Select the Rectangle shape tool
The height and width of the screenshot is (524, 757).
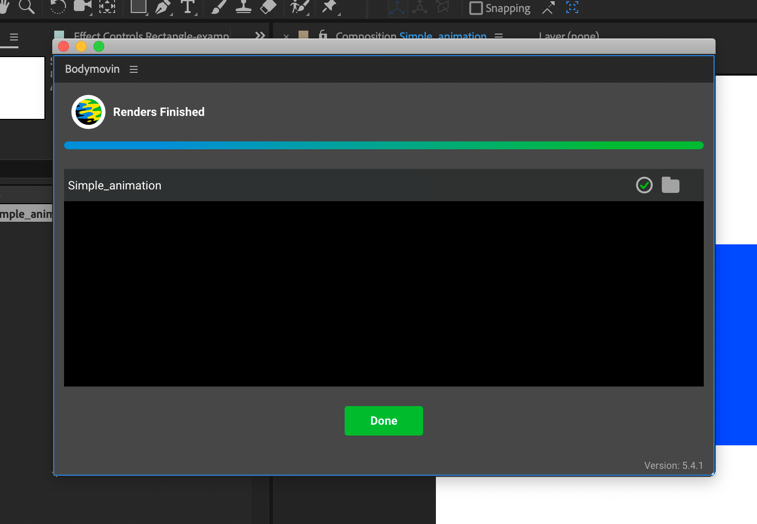[138, 7]
